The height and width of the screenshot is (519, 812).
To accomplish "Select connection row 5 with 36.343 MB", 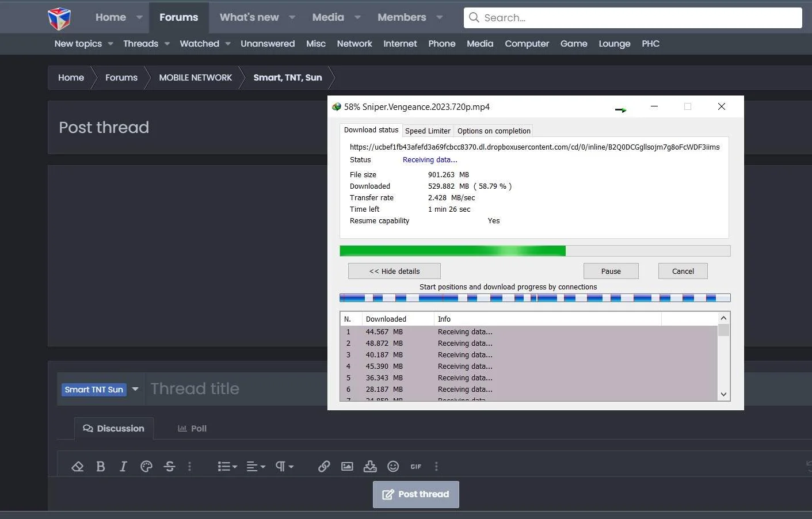I will pyautogui.click(x=529, y=378).
